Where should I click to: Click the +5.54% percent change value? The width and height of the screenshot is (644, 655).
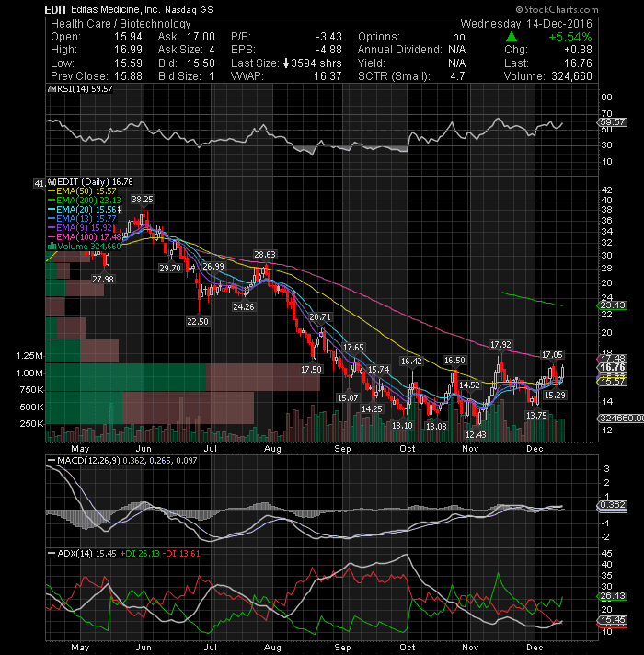pos(570,37)
